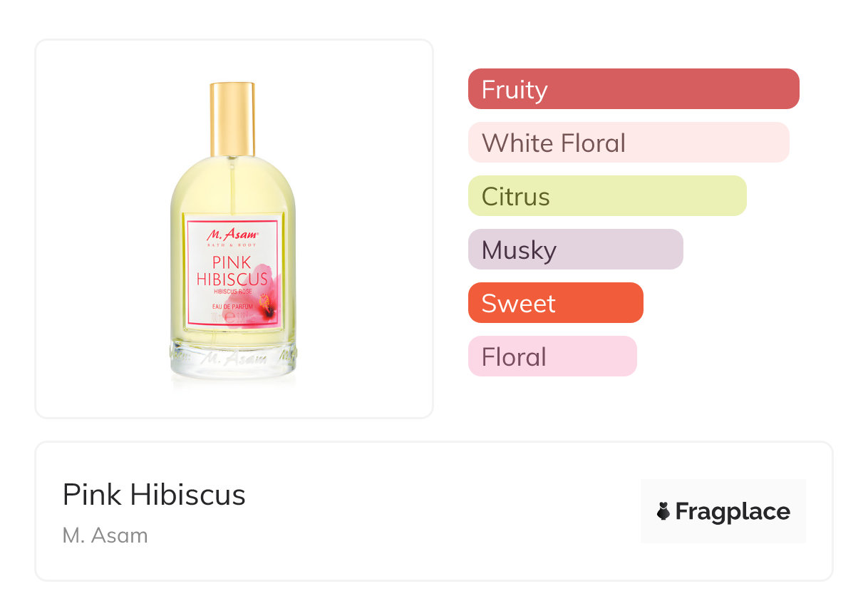The image size is (868, 616).
Task: Click the M. Asam brand name under the title
Action: 105,535
